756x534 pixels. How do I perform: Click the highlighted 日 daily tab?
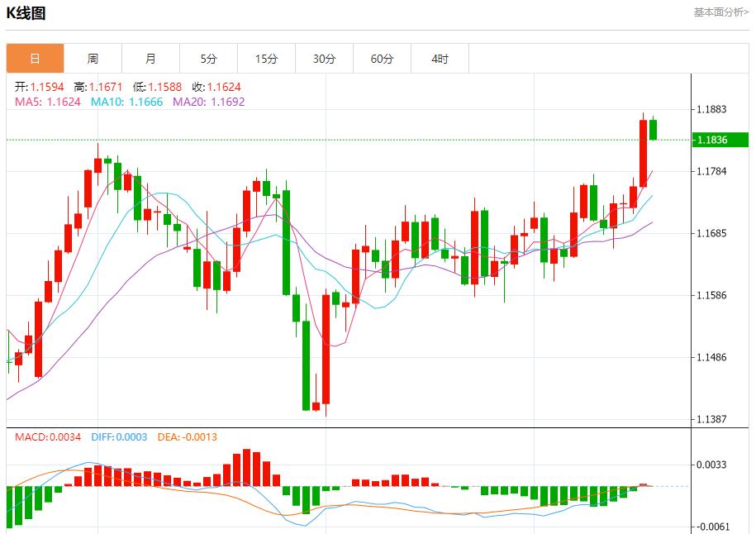tap(36, 58)
